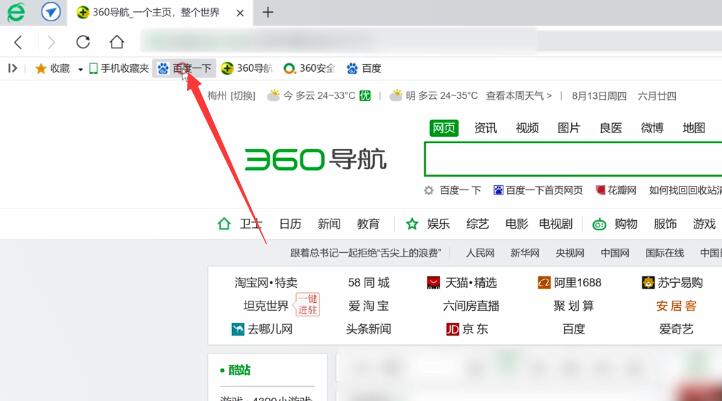Click the green 优 air quality badge
The image size is (722, 401).
365,96
